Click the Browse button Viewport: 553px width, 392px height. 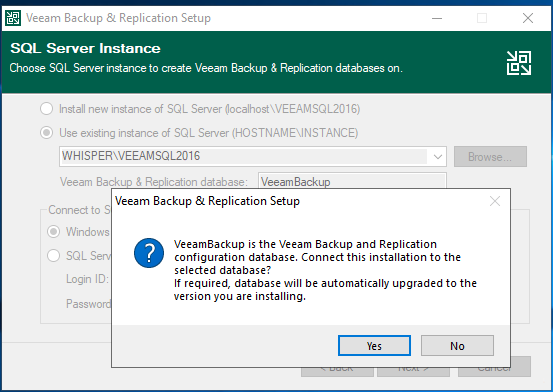point(490,156)
